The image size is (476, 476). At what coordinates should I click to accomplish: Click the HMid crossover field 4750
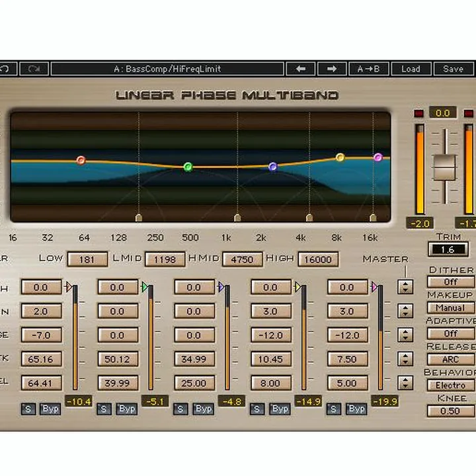[242, 259]
